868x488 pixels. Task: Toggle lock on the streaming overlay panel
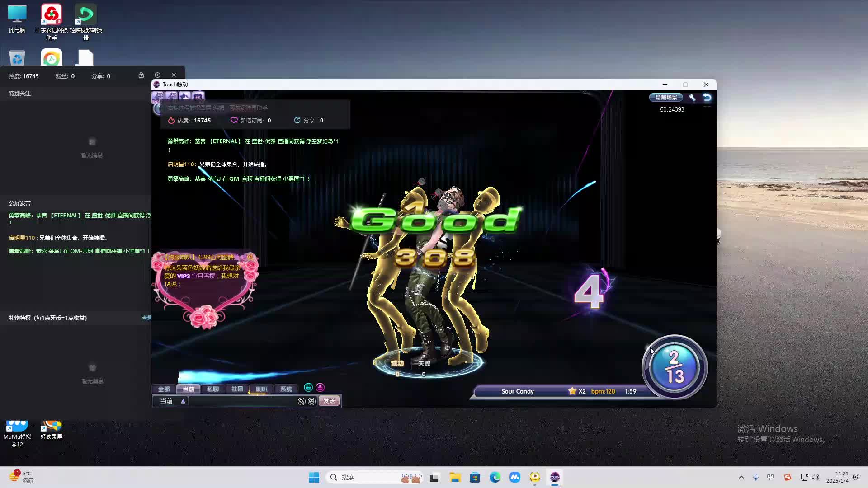click(x=141, y=75)
